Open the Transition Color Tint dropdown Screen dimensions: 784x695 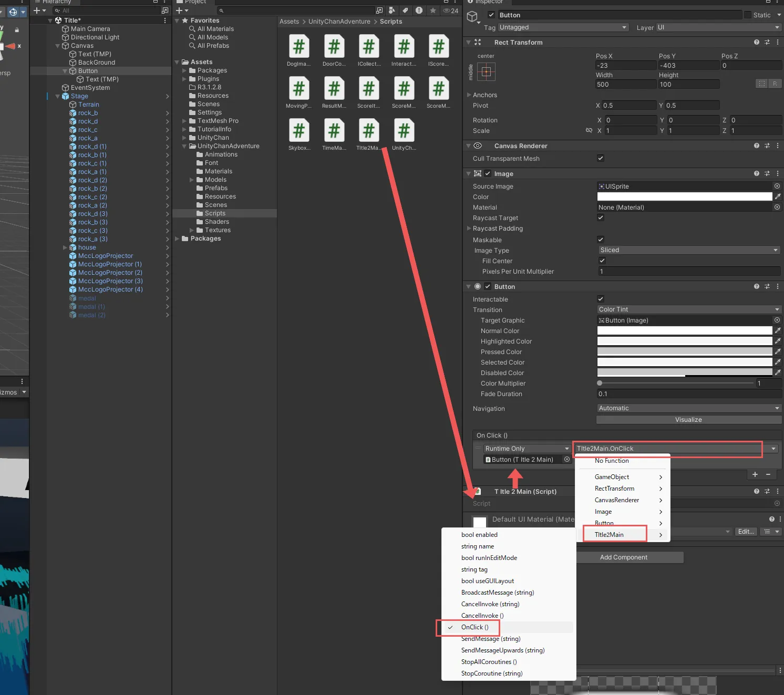tap(688, 310)
